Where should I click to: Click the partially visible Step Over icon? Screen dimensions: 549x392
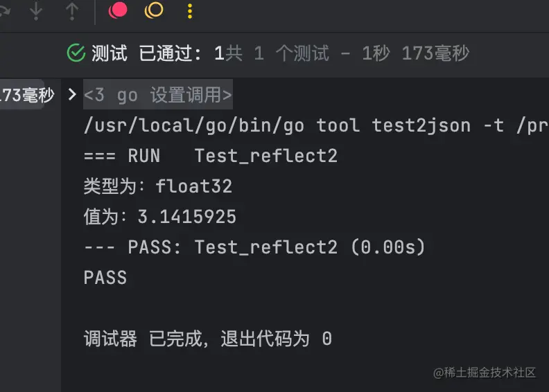tap(5, 11)
